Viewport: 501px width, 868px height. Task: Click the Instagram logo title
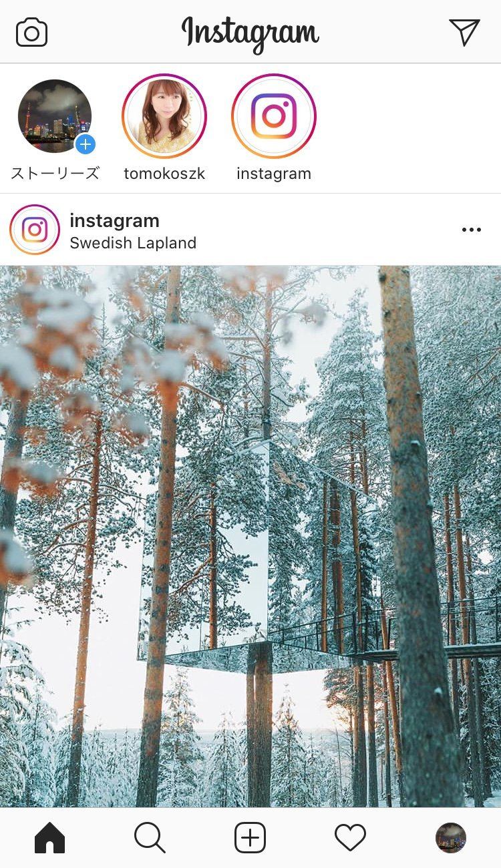coord(251,33)
